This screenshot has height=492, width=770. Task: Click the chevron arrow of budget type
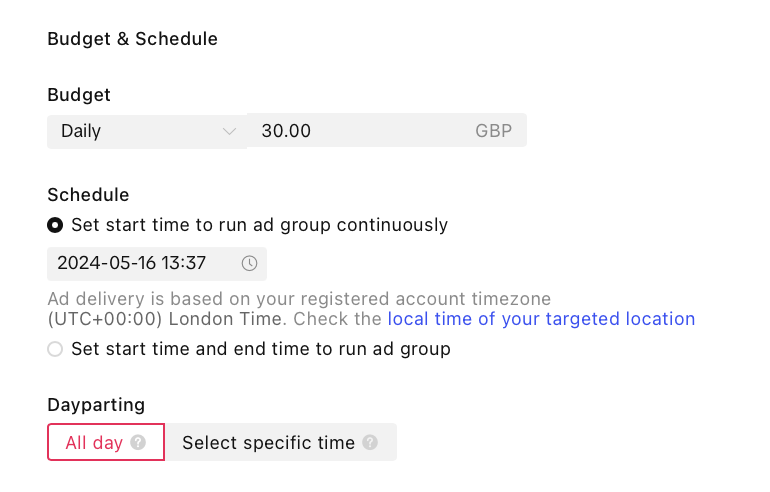point(229,131)
